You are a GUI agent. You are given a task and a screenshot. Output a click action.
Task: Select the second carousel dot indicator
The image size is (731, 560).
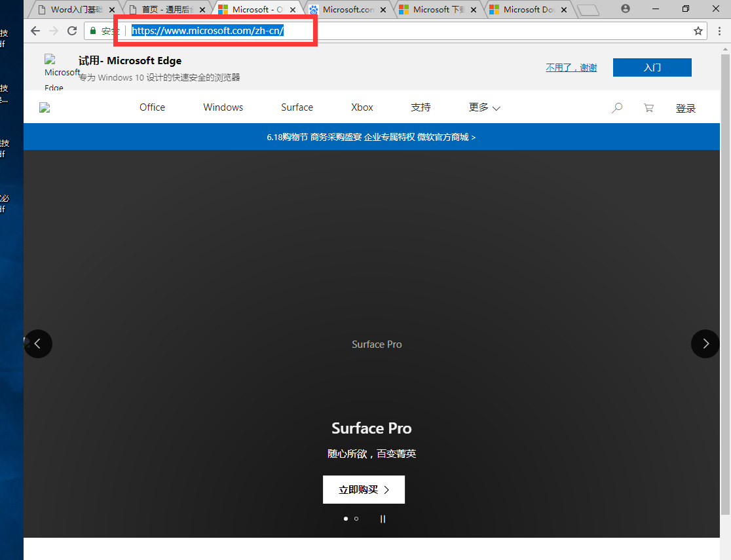(356, 519)
